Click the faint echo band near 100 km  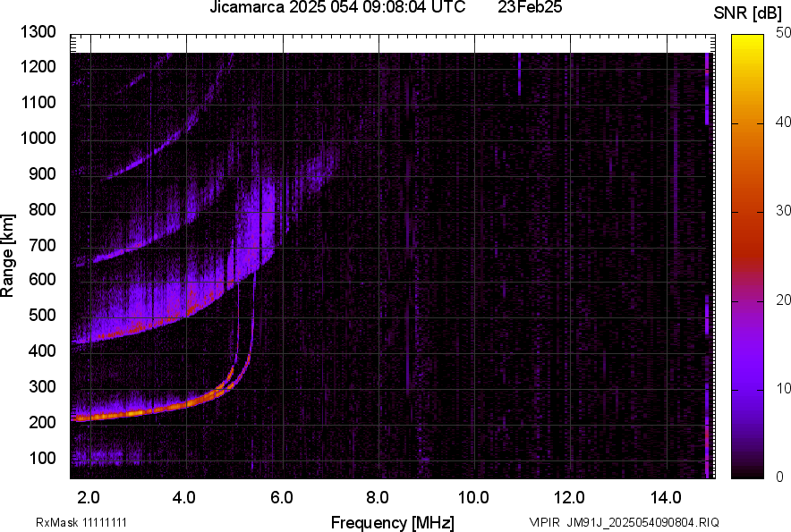pyautogui.click(x=103, y=457)
